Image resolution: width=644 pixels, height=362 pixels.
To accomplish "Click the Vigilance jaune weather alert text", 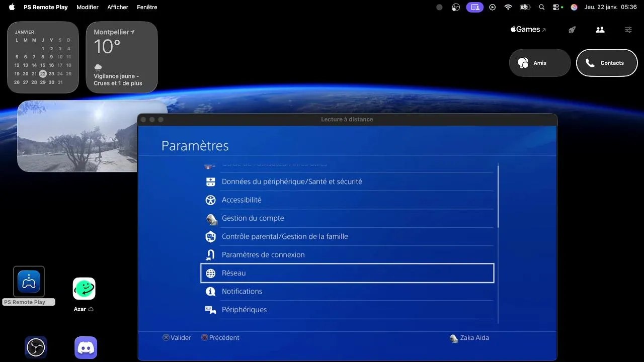I will point(118,79).
